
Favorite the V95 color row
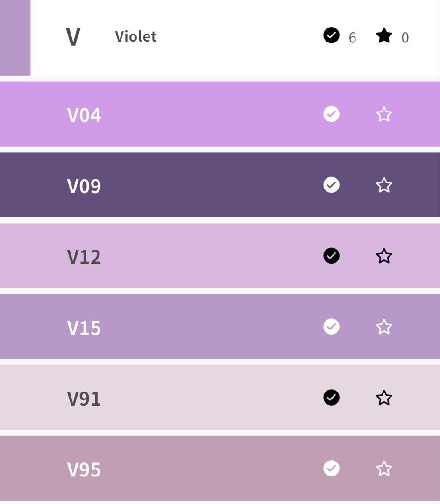coord(384,469)
